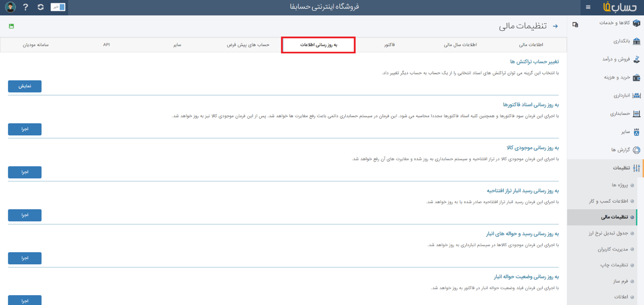This screenshot has width=644, height=305.
Task: Open فروش و درآمد icon in sidebar
Action: 637,59
